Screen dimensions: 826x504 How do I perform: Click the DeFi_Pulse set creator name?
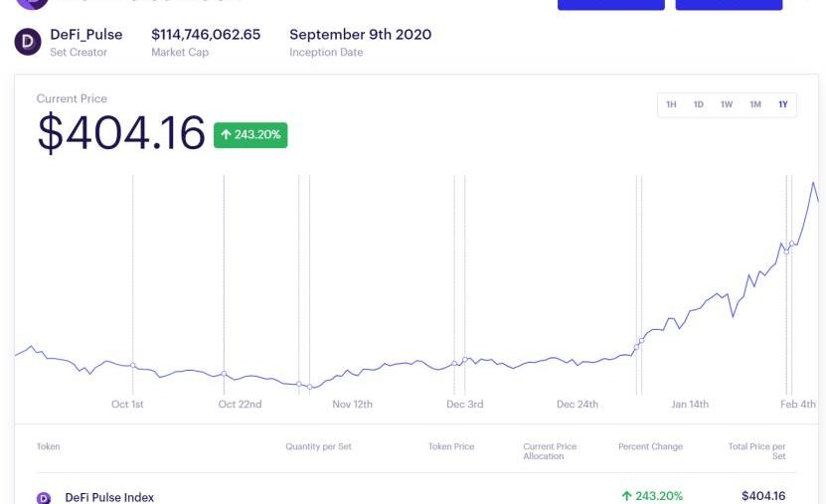click(86, 35)
